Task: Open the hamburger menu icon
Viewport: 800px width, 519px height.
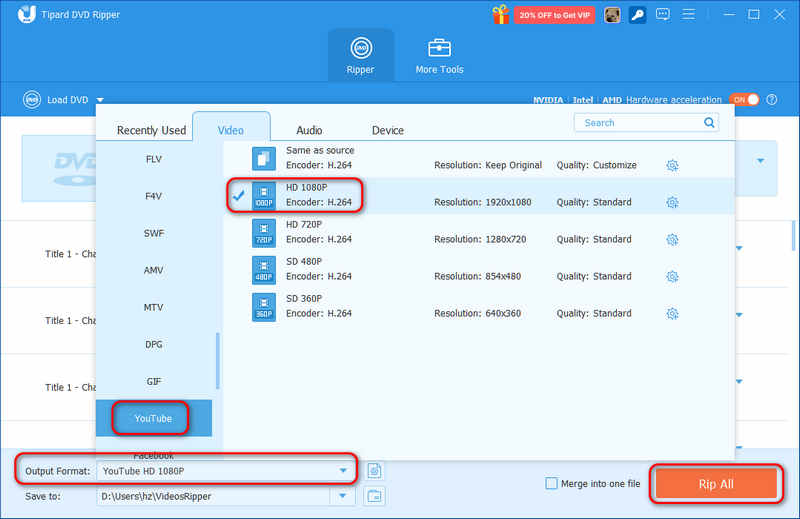Action: [x=688, y=14]
